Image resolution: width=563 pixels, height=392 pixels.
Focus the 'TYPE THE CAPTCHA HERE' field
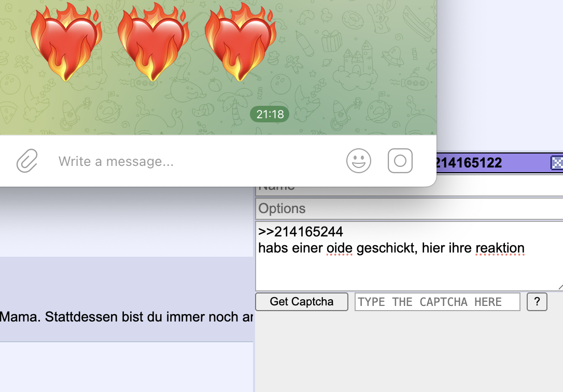tap(438, 302)
